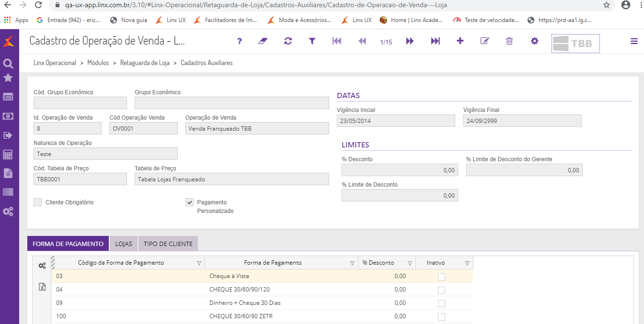Viewport: 644px width, 324px height.
Task: Add a new record with plus icon
Action: click(460, 41)
